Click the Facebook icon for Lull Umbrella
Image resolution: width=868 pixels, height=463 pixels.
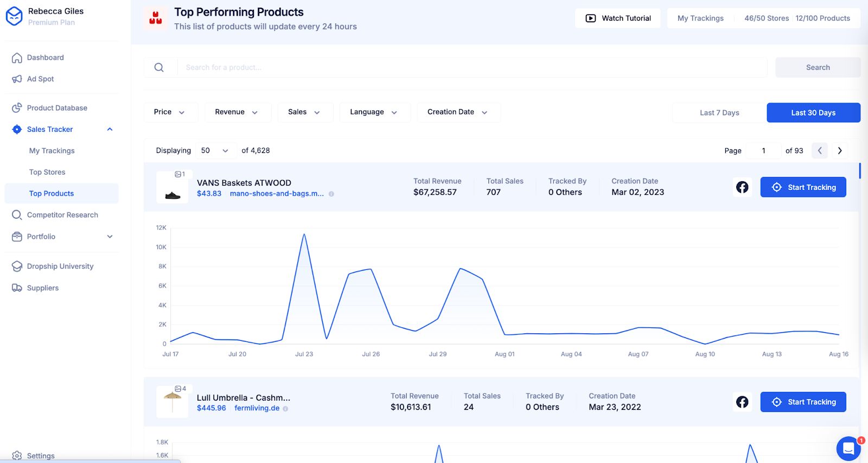(x=742, y=402)
